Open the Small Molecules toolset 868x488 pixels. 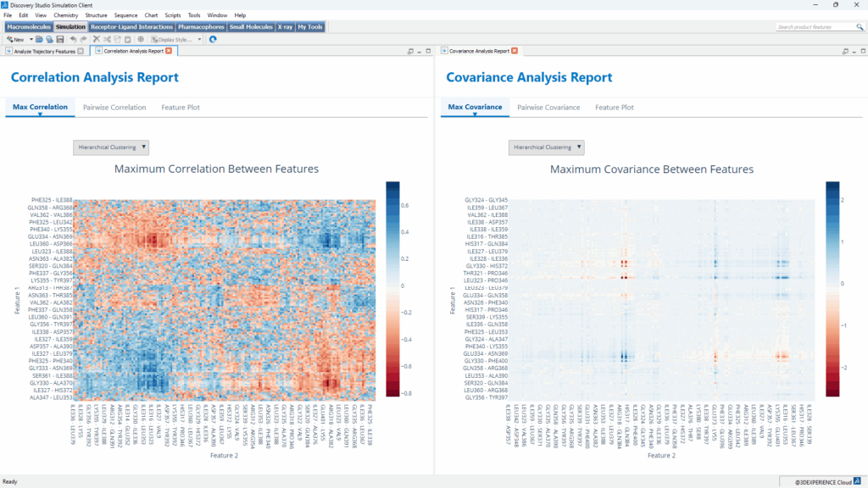point(251,26)
